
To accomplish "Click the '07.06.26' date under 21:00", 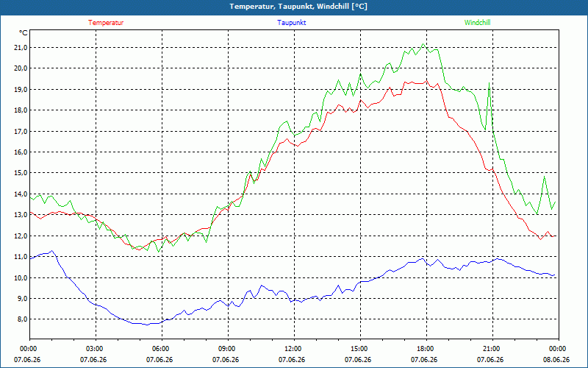I will (x=490, y=359).
